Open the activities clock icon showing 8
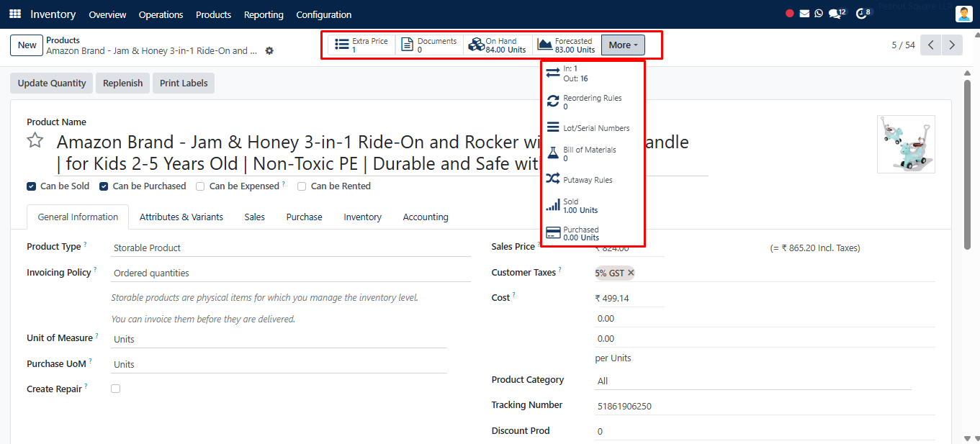Screen dimensions: 980x444 point(863,14)
